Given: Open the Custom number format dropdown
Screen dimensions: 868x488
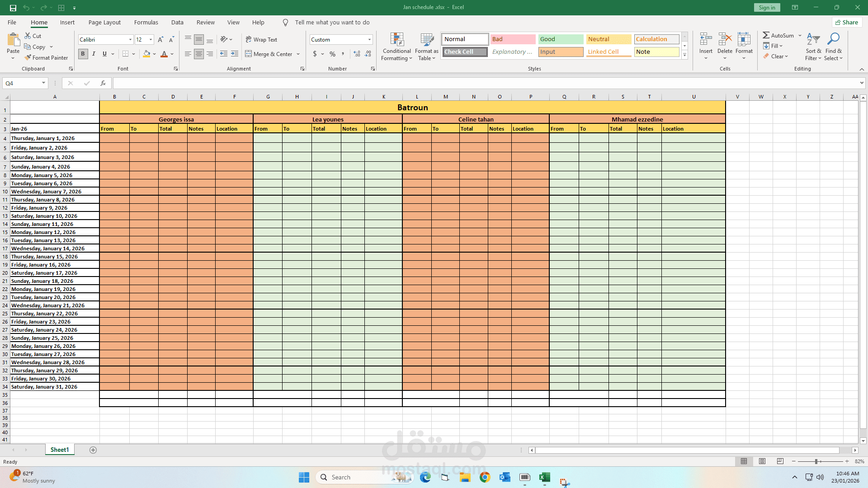Looking at the screenshot, I should [x=368, y=39].
